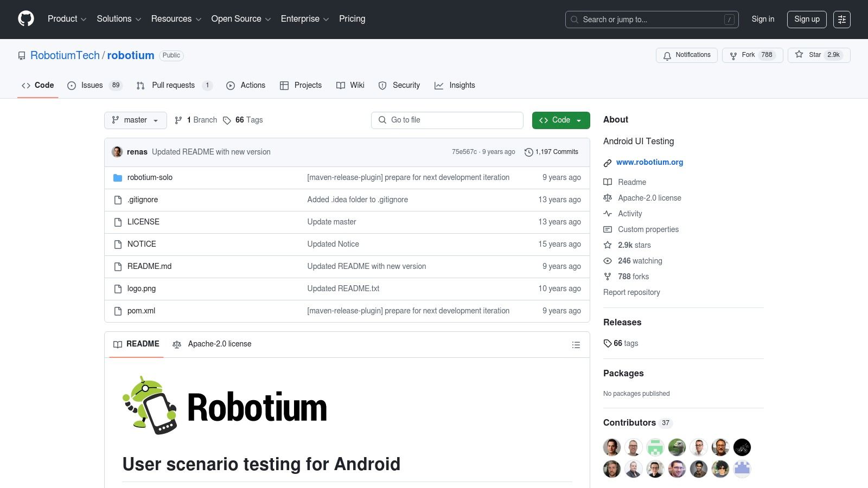Open the 1,197 Commits link

tap(551, 152)
